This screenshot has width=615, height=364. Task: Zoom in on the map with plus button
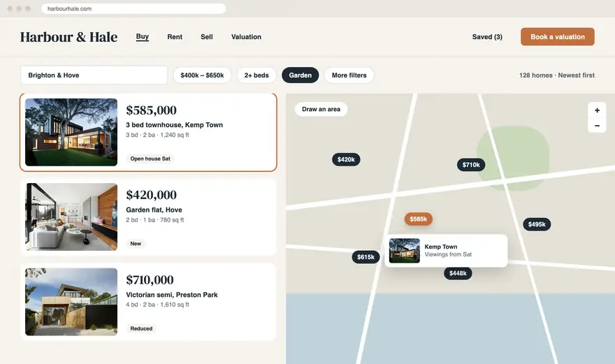[597, 110]
